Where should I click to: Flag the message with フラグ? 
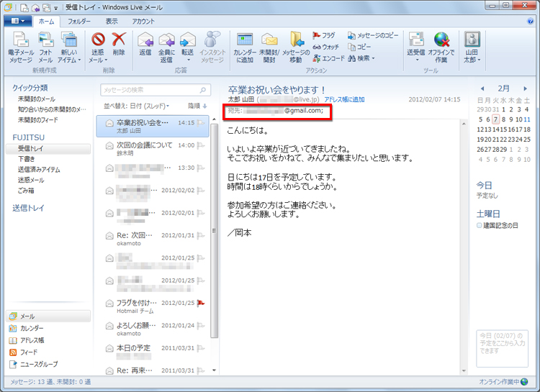click(x=324, y=35)
